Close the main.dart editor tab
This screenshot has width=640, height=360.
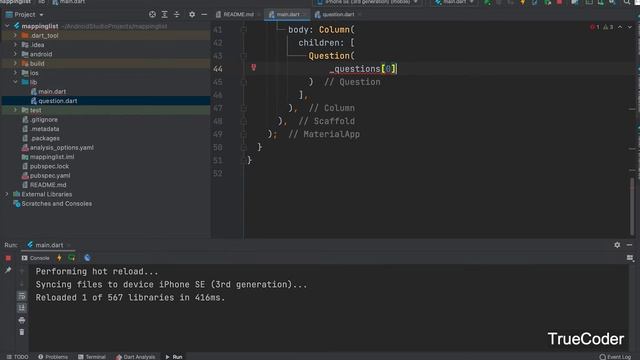click(304, 14)
